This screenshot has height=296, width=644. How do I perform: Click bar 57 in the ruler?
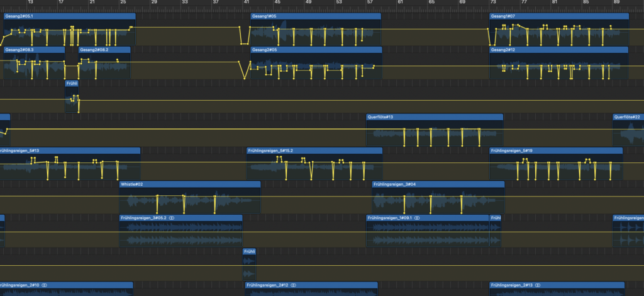370,2
